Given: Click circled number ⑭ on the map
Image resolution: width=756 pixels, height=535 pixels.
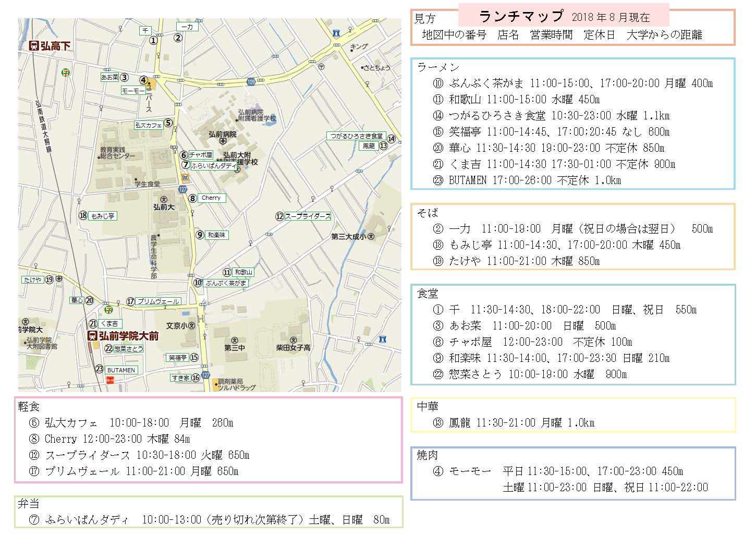Looking at the screenshot, I should (x=391, y=139).
